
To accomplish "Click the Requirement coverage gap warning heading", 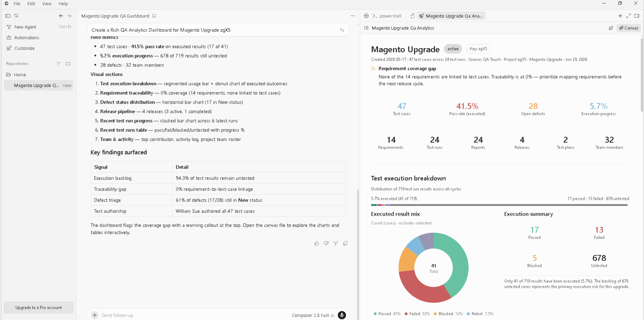I will [407, 69].
